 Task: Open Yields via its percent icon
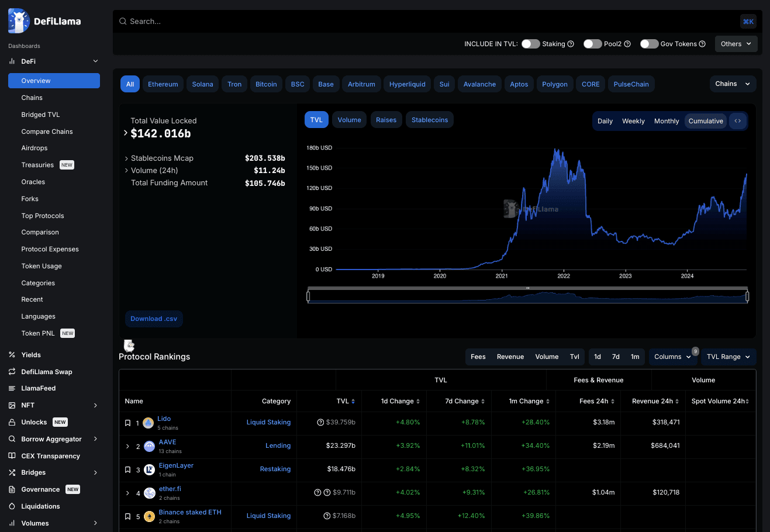[x=12, y=355]
